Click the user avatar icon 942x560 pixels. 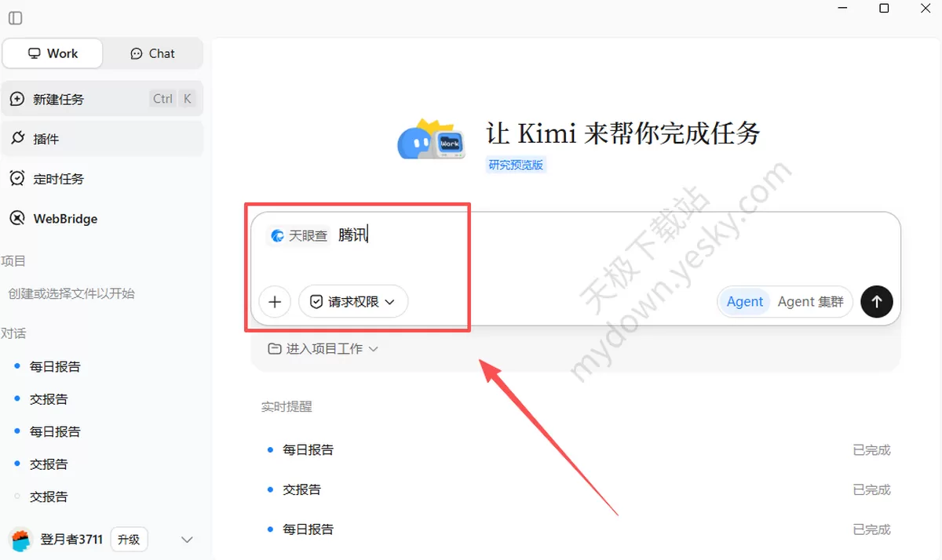(x=20, y=539)
